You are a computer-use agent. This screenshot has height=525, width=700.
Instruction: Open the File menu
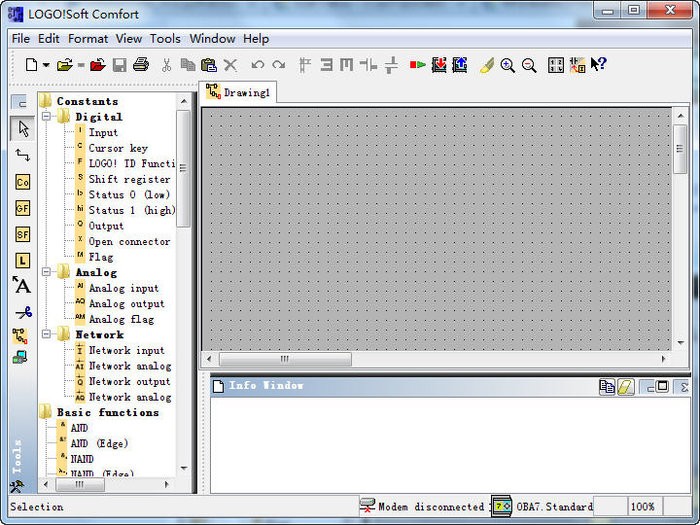(x=21, y=39)
